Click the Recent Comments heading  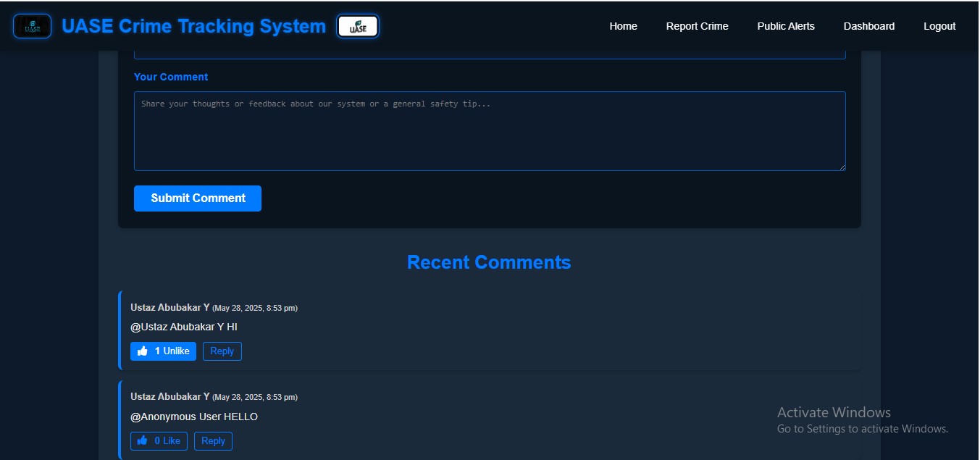click(489, 262)
